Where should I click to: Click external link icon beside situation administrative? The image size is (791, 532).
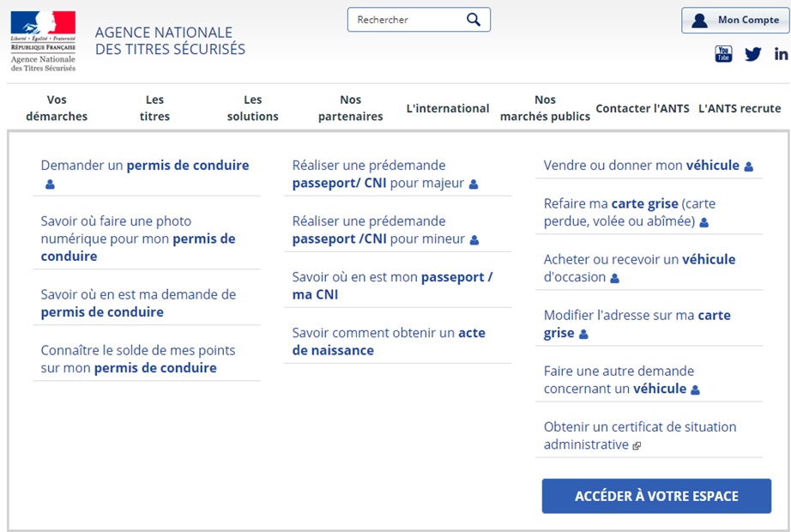pyautogui.click(x=637, y=445)
